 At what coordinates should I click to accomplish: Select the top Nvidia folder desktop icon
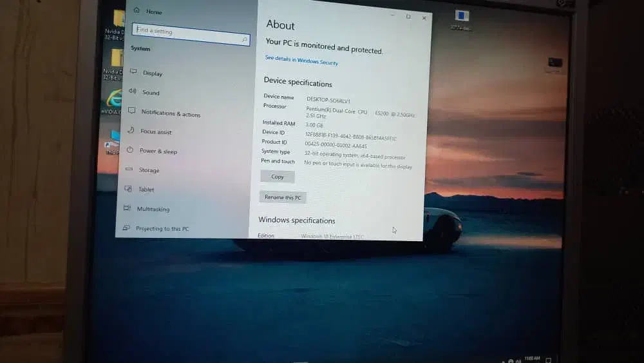tap(118, 18)
